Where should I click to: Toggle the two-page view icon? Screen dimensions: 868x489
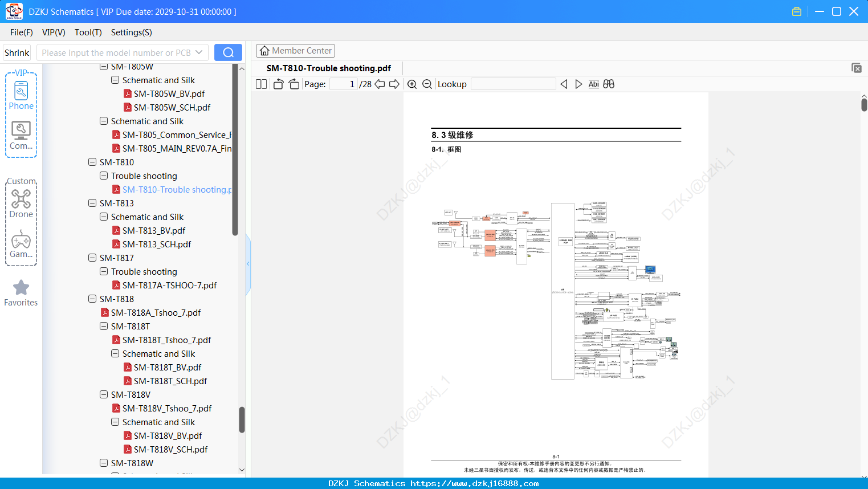click(x=262, y=84)
